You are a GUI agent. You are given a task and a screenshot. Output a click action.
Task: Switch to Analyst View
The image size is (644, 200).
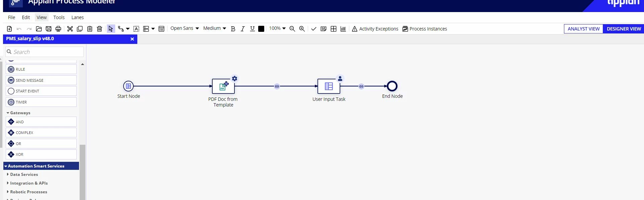pos(583,29)
